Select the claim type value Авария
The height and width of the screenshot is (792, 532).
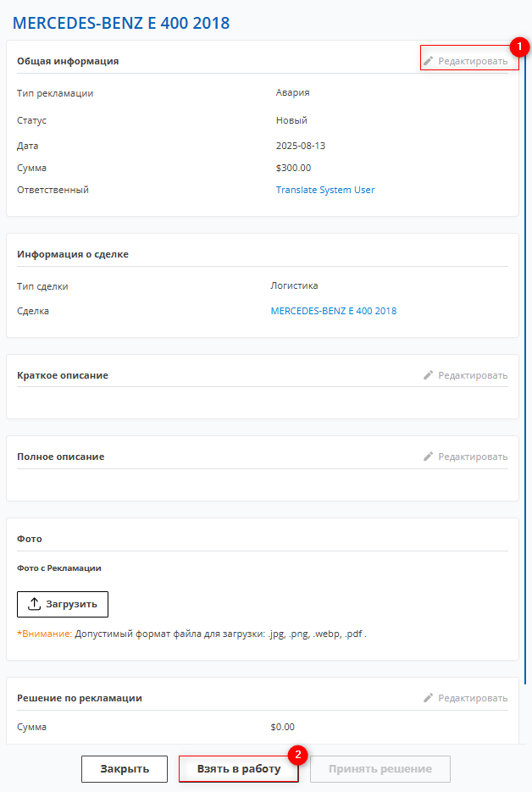[292, 92]
